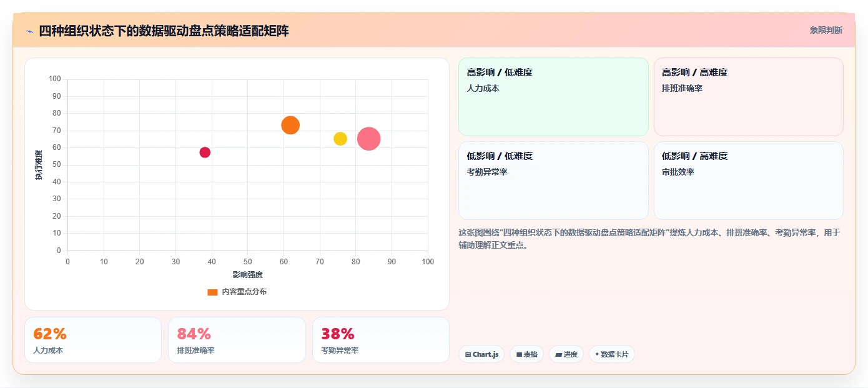Viewport: 868px width, 388px height.
Task: Click the lightning icon beside the title
Action: coord(29,31)
